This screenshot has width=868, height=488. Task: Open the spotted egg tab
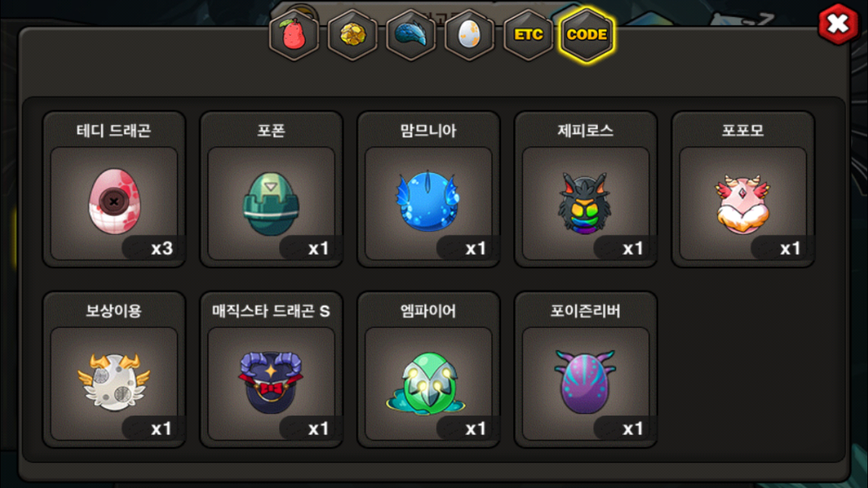469,35
